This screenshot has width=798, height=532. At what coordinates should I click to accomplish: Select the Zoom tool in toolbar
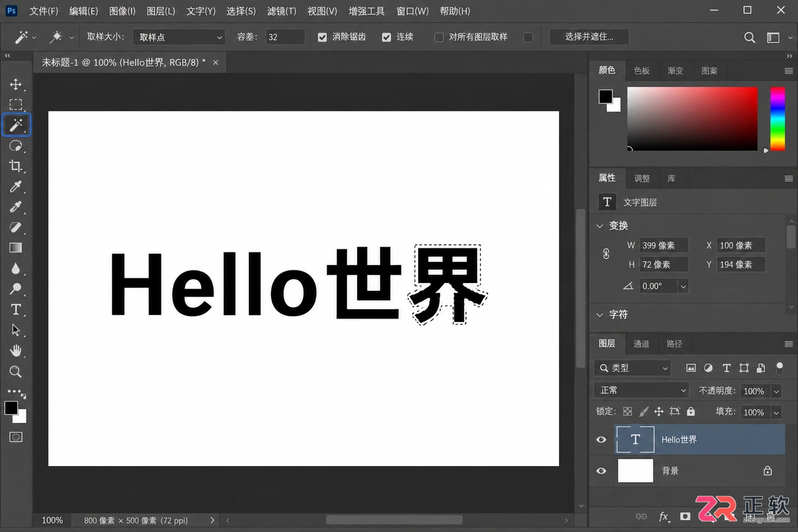tap(16, 372)
